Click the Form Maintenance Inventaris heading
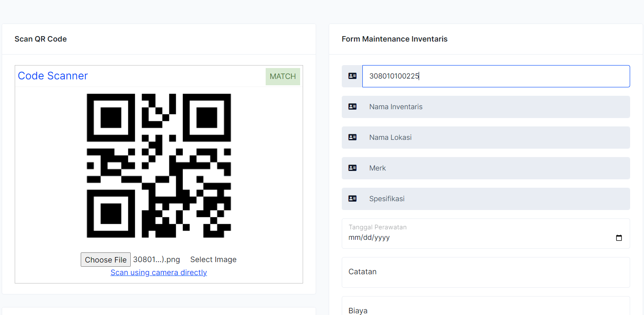Viewport: 644px width, 315px height. 395,39
